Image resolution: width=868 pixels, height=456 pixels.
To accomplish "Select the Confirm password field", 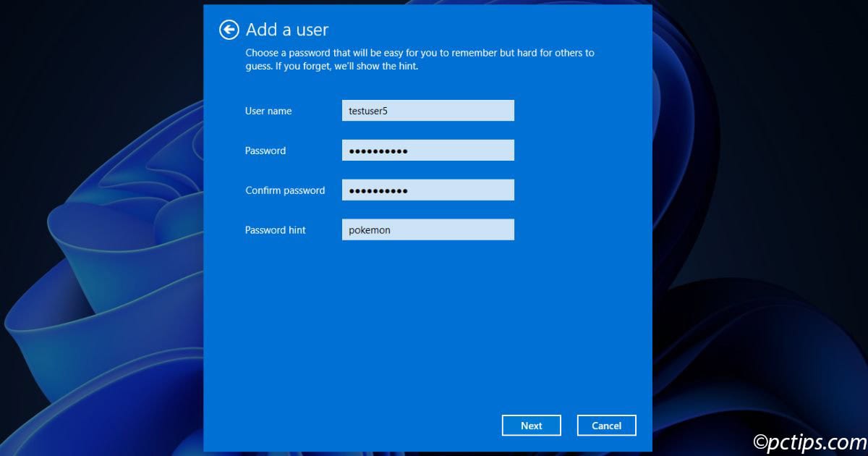I will (x=428, y=190).
